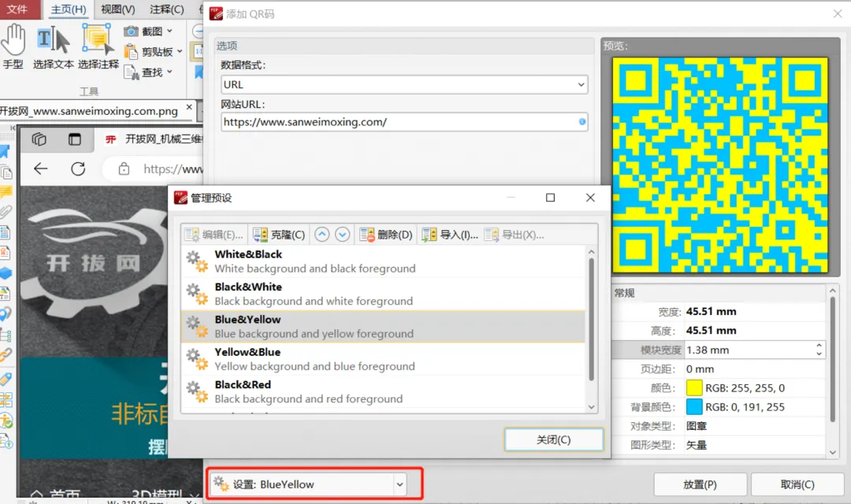Click the margin value 0 mm
Screen dimensions: 851x504
[x=700, y=369]
